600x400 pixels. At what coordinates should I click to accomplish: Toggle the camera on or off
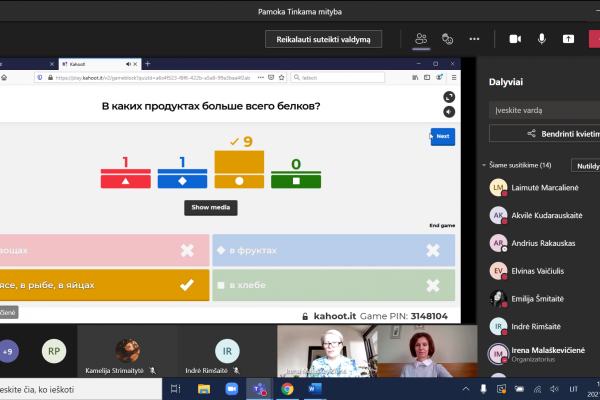[515, 39]
